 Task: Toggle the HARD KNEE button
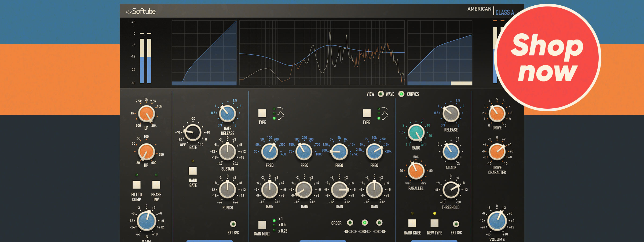[412, 223]
